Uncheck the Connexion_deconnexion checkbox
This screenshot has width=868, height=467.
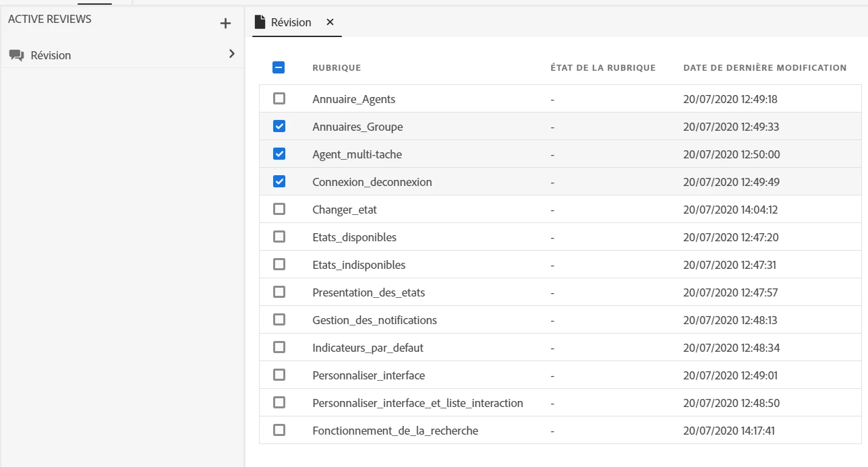click(x=279, y=182)
